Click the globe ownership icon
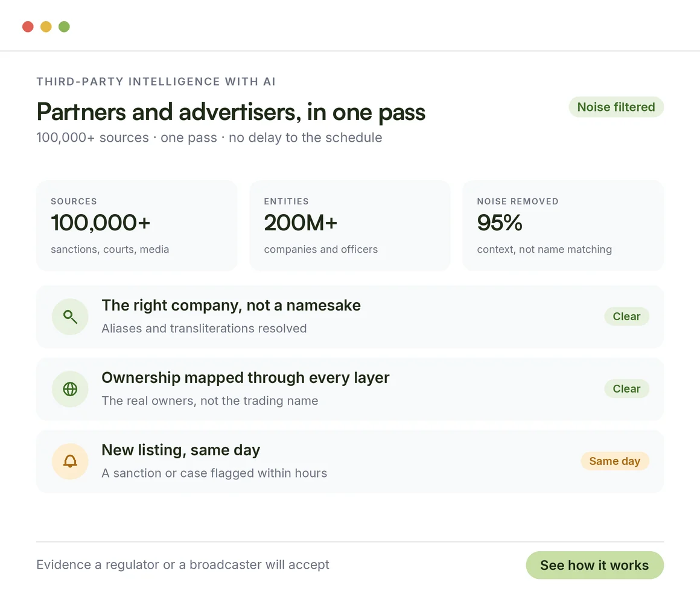The image size is (700, 603). coord(70,389)
